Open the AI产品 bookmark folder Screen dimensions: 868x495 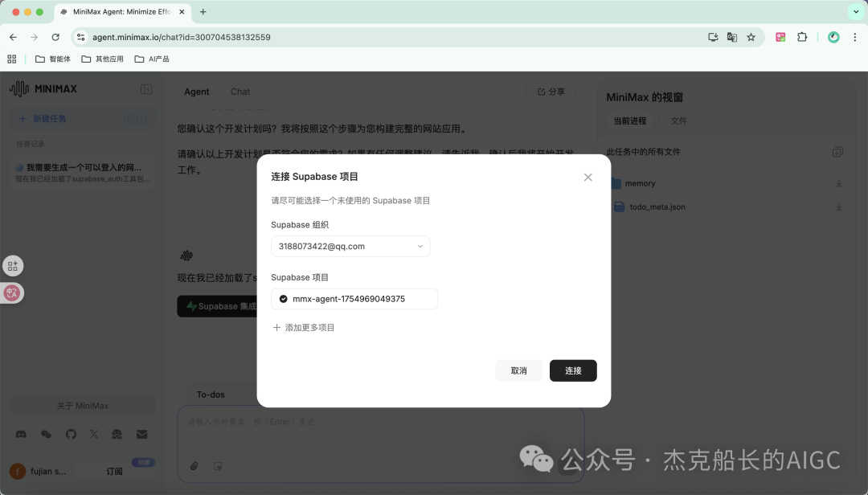152,59
